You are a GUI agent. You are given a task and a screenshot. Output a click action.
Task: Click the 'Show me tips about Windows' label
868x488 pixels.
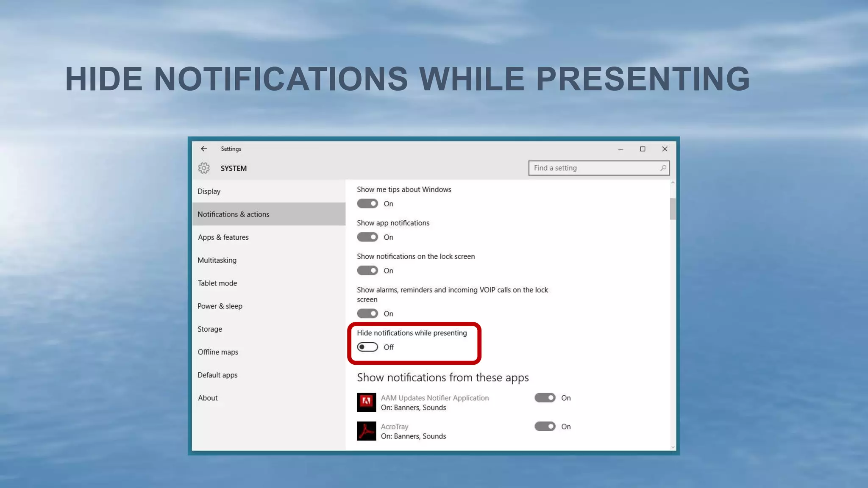[404, 189]
